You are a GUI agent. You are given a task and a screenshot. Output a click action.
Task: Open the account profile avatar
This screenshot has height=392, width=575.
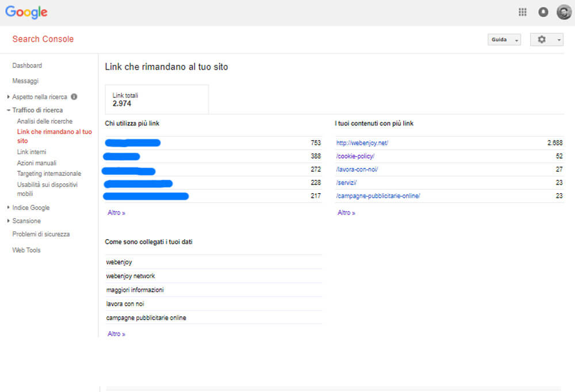(563, 12)
